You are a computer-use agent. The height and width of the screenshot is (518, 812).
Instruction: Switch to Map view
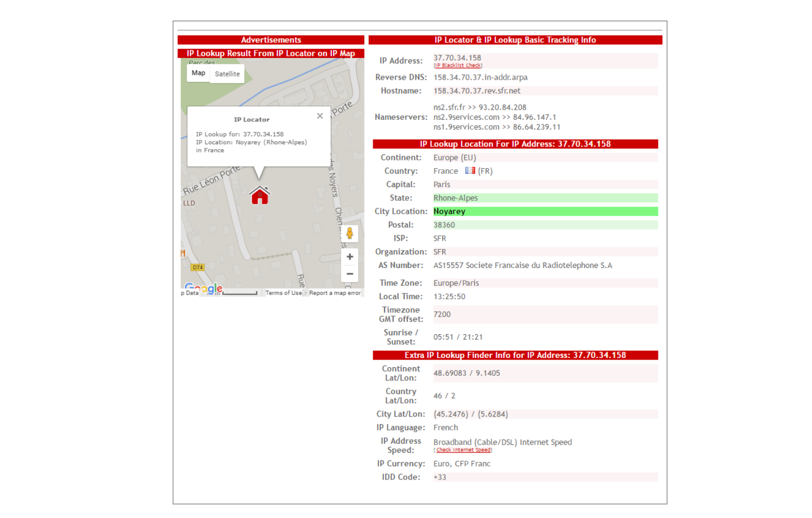point(199,73)
